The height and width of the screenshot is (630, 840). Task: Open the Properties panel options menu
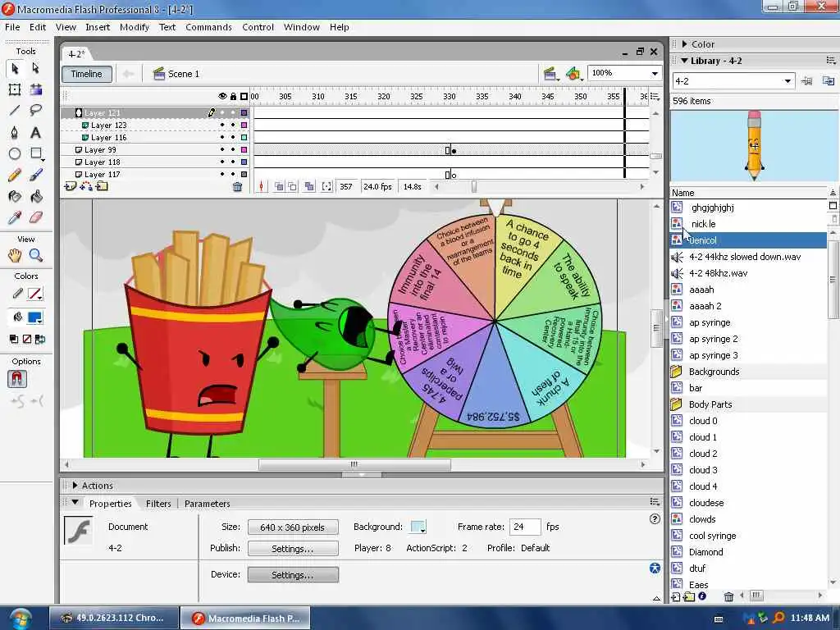[655, 502]
